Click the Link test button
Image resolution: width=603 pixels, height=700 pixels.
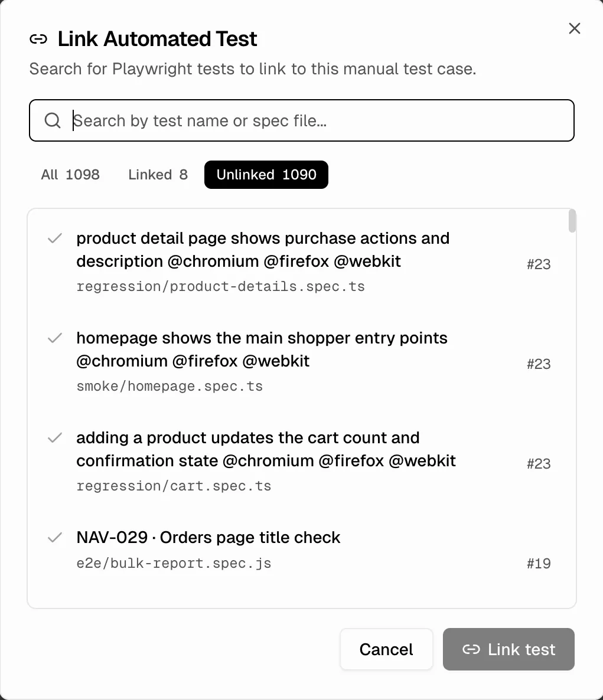tap(508, 649)
